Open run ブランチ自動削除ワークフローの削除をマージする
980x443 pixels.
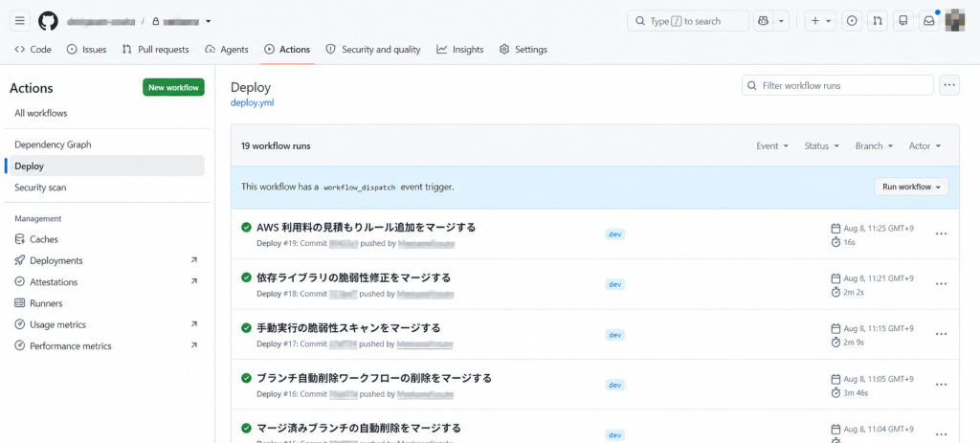tap(374, 378)
